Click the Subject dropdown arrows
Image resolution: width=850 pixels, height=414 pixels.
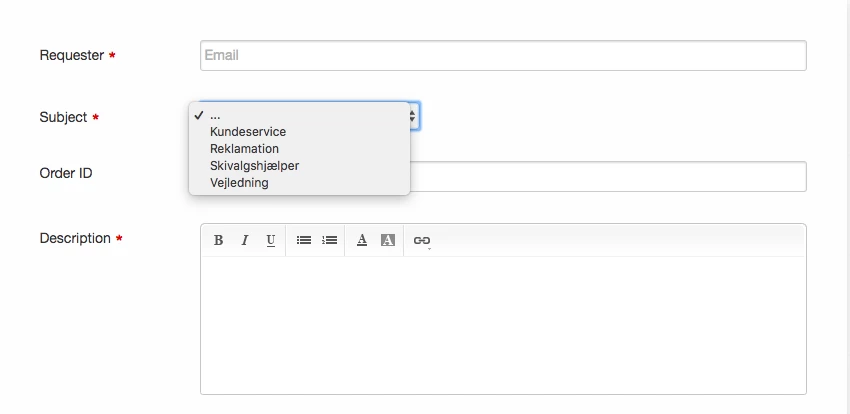click(x=413, y=116)
